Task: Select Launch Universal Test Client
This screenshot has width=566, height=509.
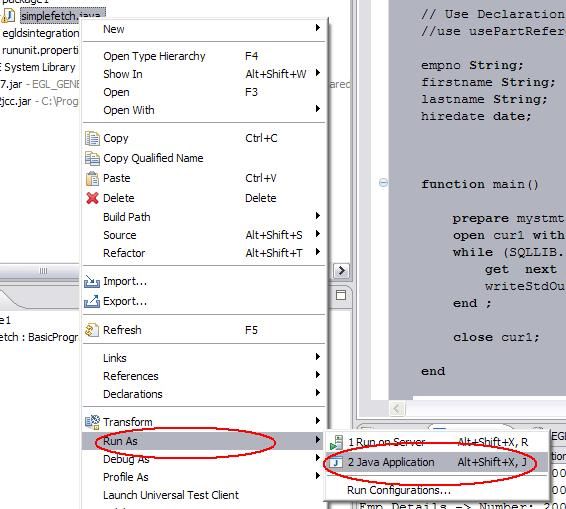Action: [171, 495]
